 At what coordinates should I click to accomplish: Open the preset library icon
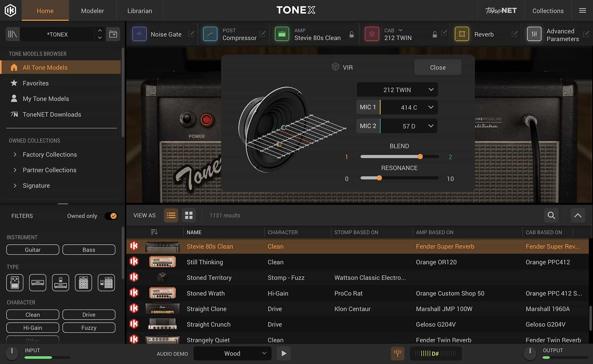point(12,34)
